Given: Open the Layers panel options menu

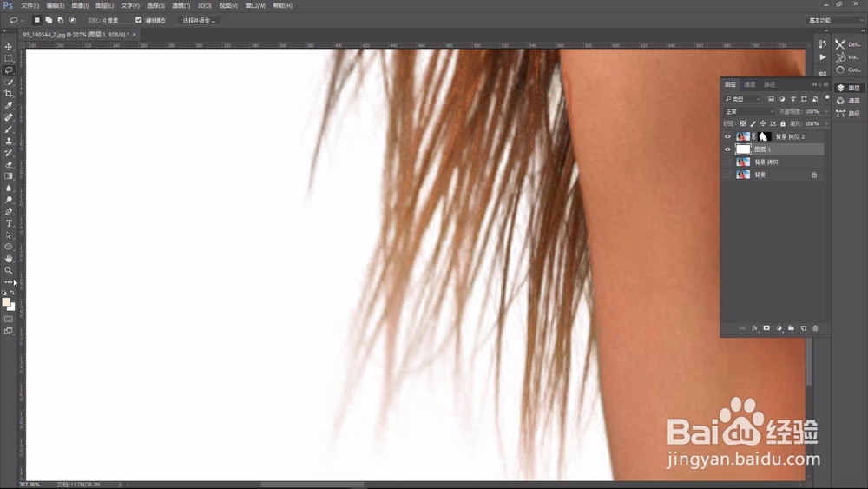Looking at the screenshot, I should click(x=825, y=85).
